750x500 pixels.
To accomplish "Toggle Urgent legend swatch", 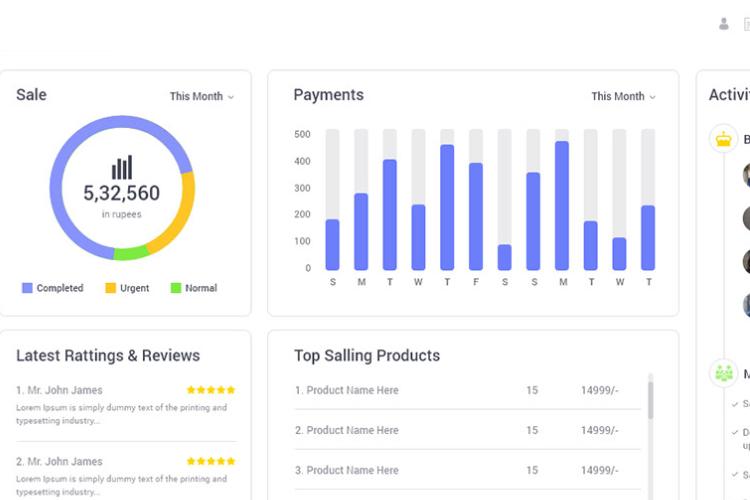I will coord(110,288).
